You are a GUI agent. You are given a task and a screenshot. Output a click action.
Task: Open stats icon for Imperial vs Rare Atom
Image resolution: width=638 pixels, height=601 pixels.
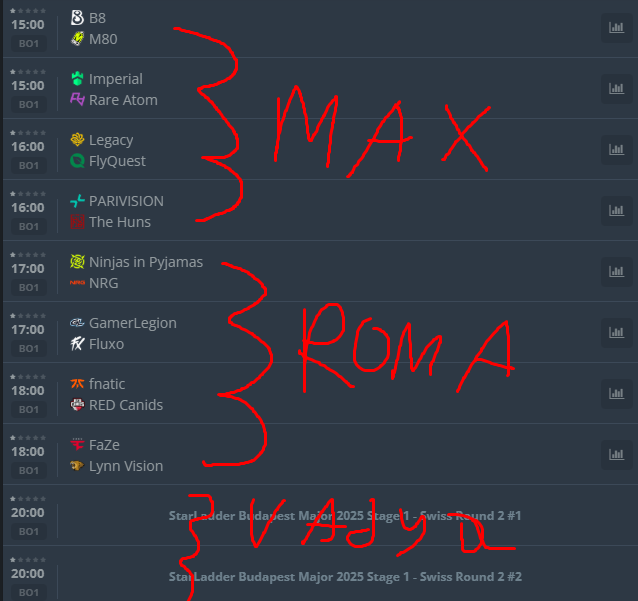tap(616, 89)
